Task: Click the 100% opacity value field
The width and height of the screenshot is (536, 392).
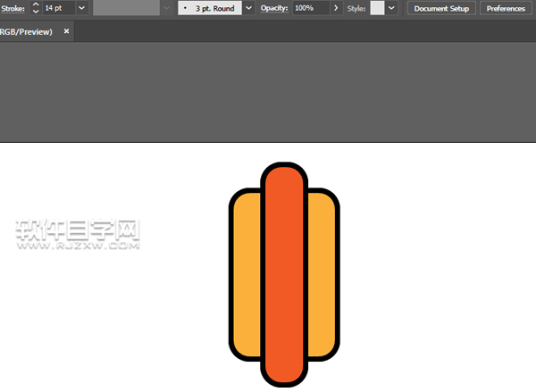Action: [x=309, y=8]
